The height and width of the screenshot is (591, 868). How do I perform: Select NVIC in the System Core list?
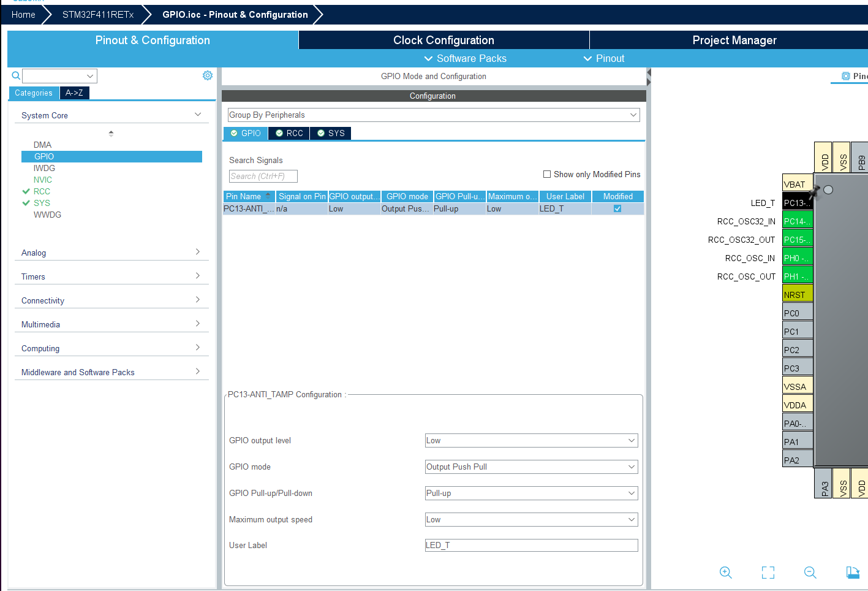43,180
